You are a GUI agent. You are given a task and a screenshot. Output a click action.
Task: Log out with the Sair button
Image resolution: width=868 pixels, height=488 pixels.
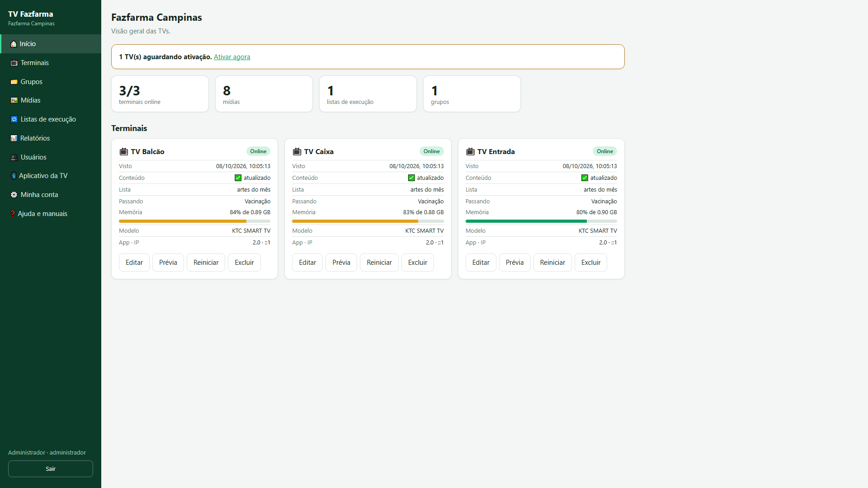coord(51,469)
